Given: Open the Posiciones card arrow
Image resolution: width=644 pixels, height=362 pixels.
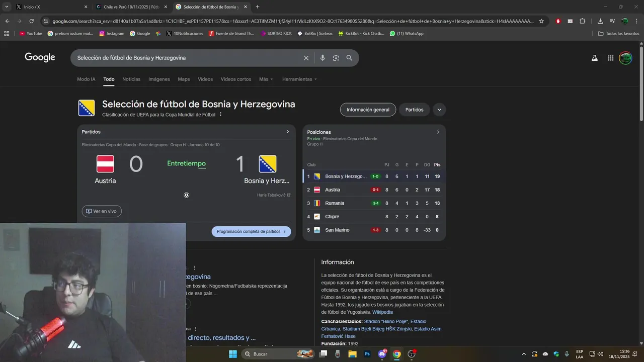Looking at the screenshot, I should coord(438,132).
